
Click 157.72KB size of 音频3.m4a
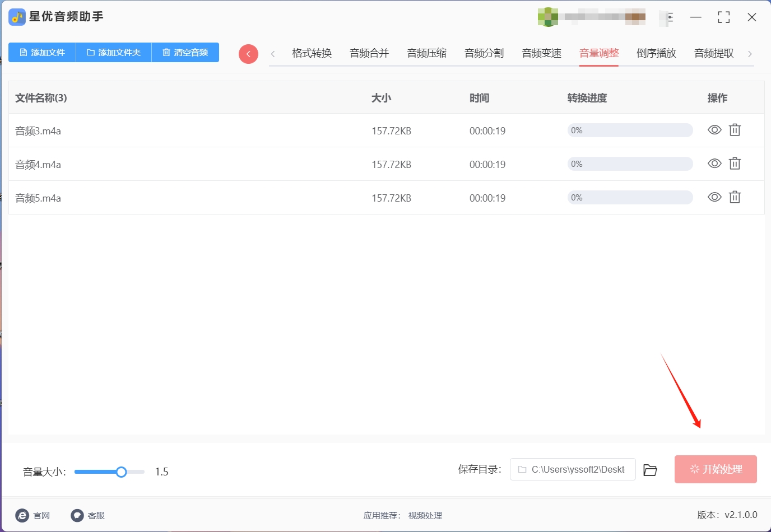391,131
